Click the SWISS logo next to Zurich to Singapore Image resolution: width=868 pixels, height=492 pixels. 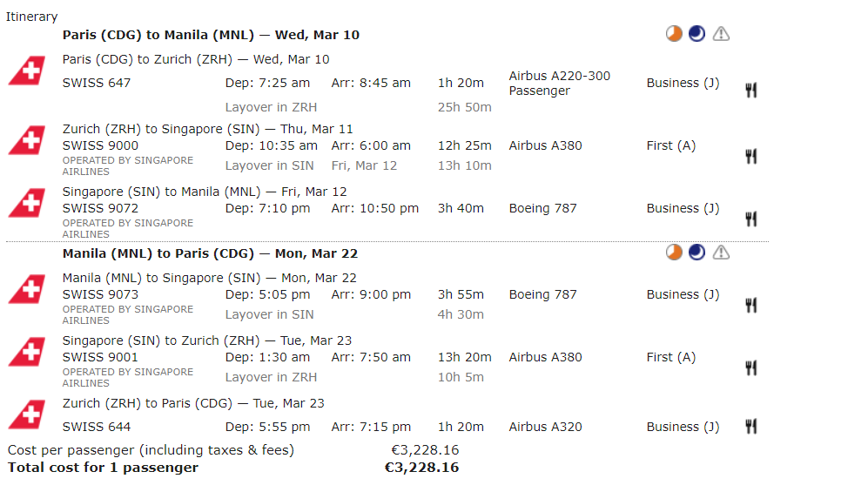(26, 141)
